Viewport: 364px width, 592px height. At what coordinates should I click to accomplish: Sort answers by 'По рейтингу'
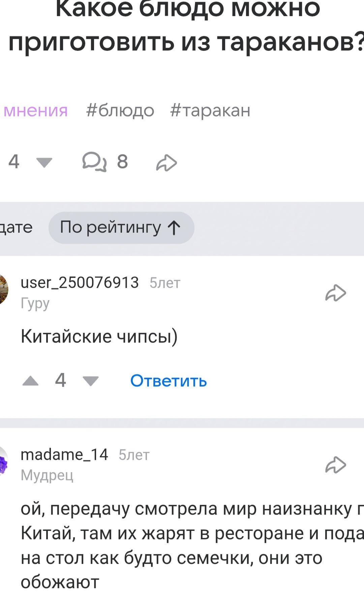click(121, 227)
